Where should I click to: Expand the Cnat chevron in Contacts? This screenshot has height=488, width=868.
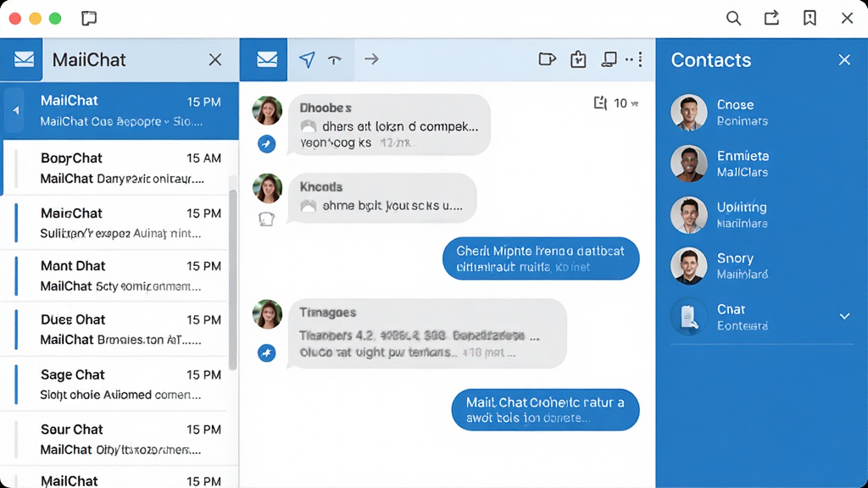click(x=844, y=317)
